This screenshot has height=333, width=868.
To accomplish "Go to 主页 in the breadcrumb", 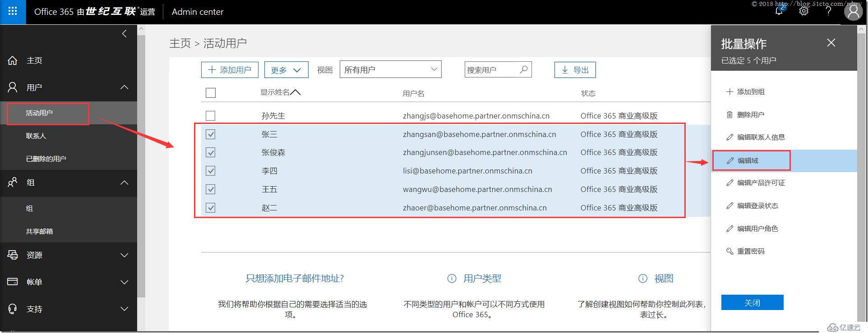I will (x=180, y=43).
